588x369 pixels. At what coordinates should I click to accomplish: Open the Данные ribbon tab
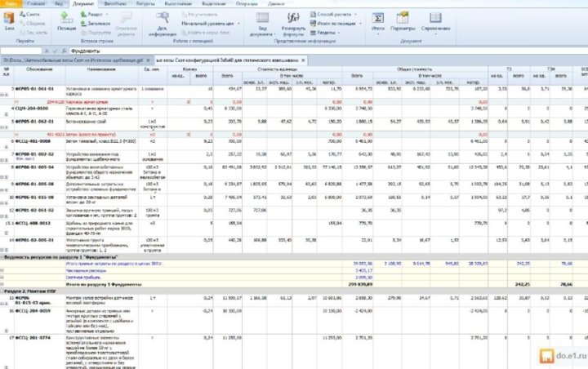point(277,3)
